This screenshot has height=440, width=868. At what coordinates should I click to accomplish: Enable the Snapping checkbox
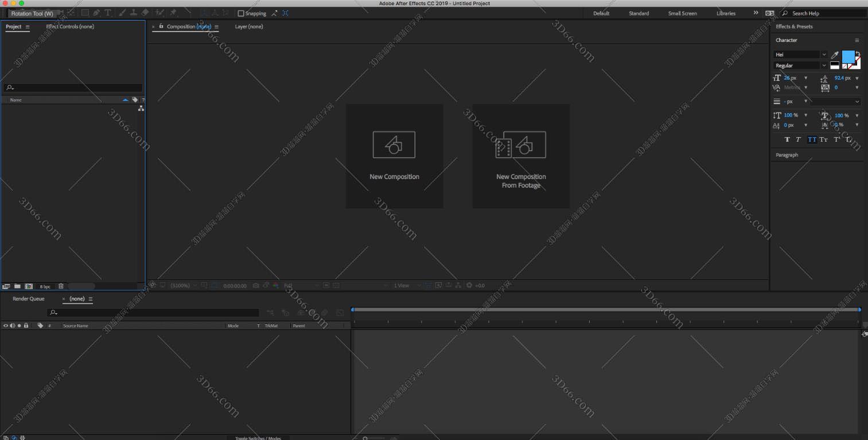[240, 13]
